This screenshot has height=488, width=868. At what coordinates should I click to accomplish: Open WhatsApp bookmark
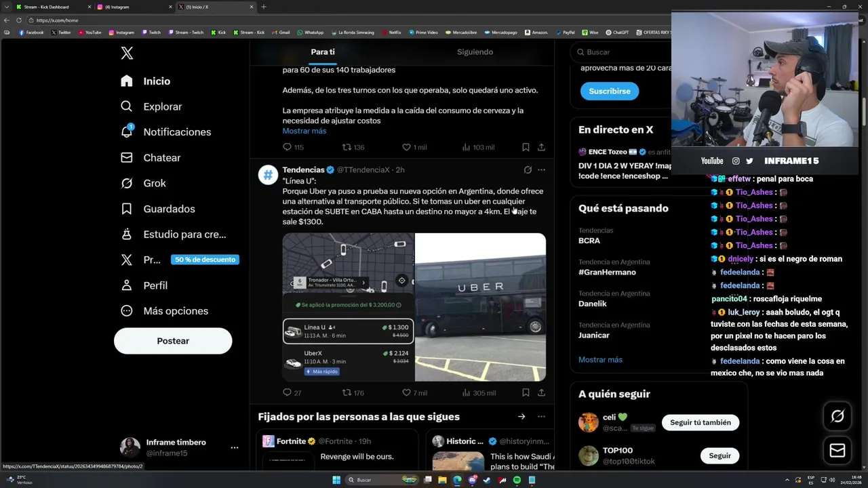[310, 33]
